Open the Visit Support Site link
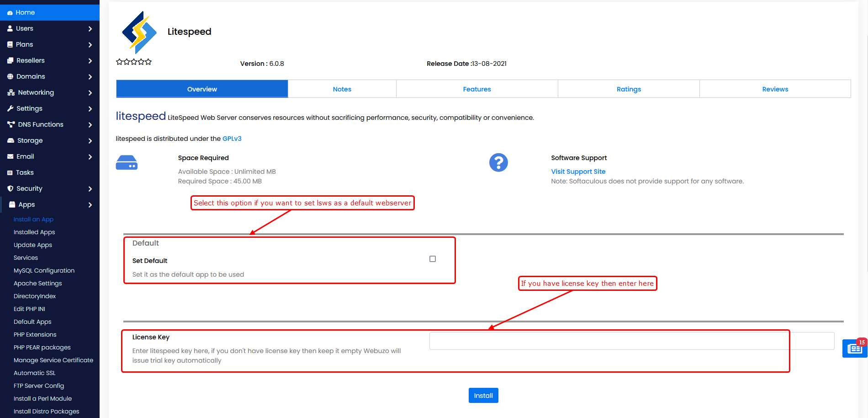Screen dimensions: 868x418 coord(578,171)
